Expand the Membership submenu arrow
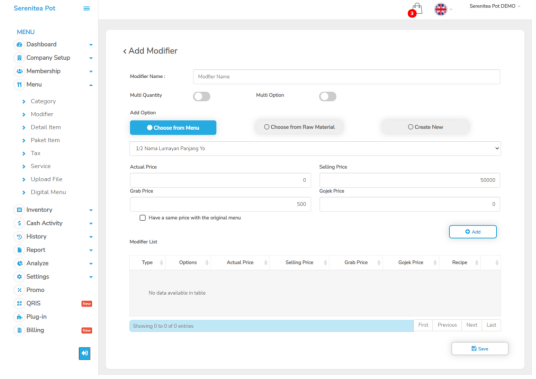Viewport: 536px width, 379px height. click(91, 71)
